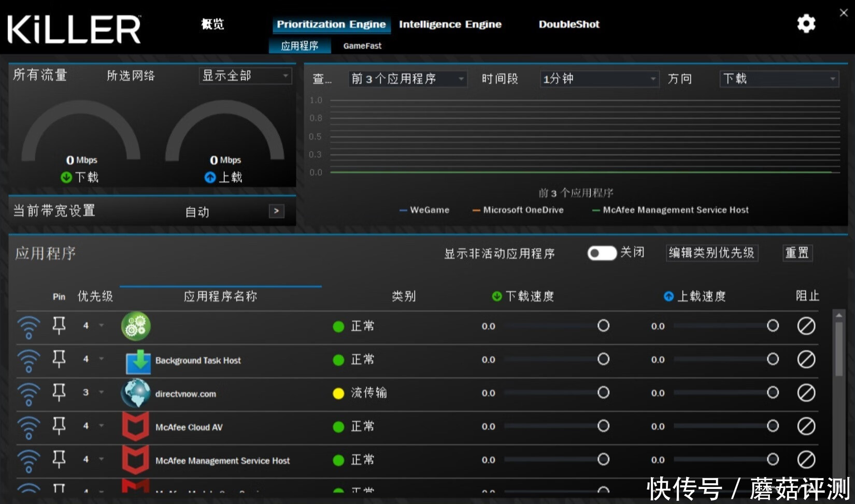855x504 pixels.
Task: Click the McAfee Management Service Host shield icon
Action: click(x=136, y=460)
